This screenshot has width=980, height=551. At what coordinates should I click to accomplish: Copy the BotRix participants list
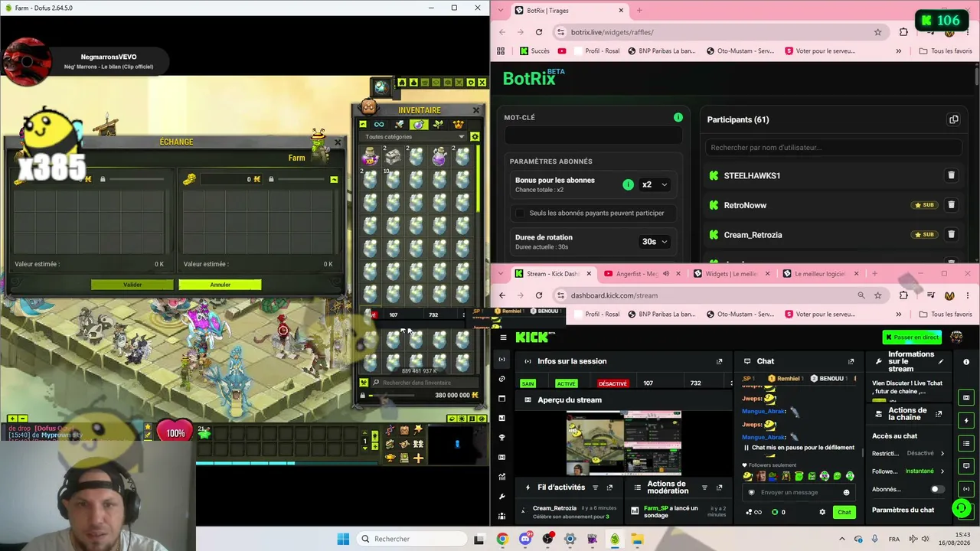[953, 119]
